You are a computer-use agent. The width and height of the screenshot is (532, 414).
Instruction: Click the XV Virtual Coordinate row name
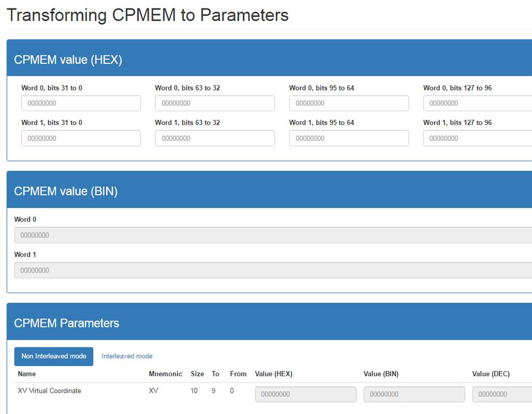pos(50,391)
